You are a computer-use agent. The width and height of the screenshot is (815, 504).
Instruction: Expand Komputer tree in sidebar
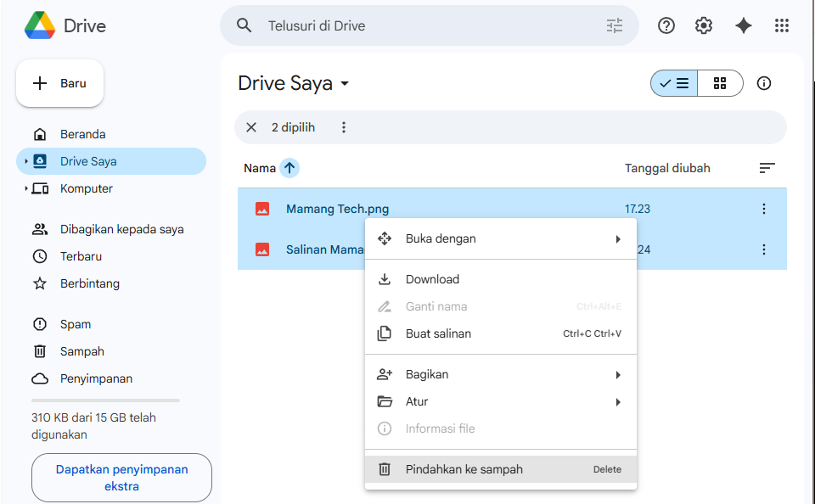point(25,188)
